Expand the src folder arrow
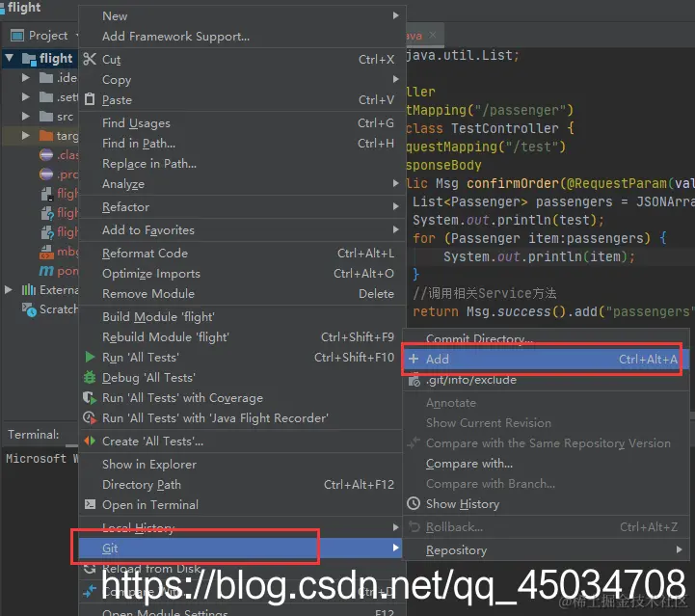 (x=26, y=116)
